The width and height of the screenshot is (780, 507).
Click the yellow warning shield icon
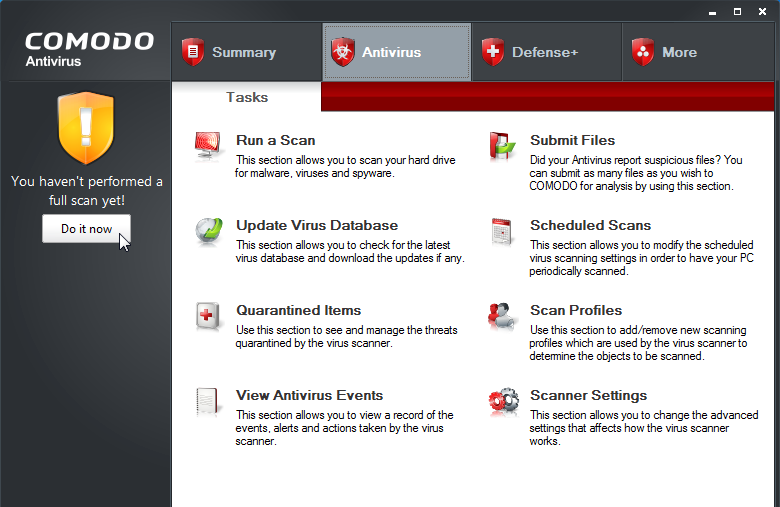[x=86, y=128]
